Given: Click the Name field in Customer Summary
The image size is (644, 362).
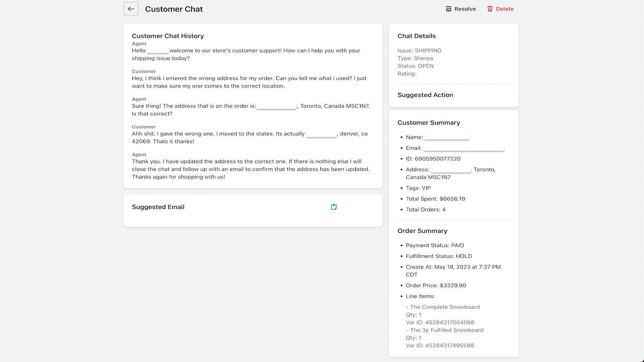Looking at the screenshot, I should 438,137.
